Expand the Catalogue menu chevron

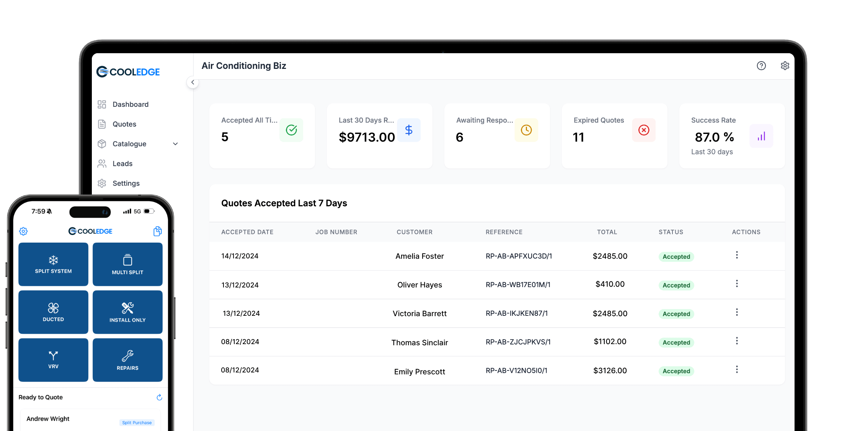[x=175, y=144]
